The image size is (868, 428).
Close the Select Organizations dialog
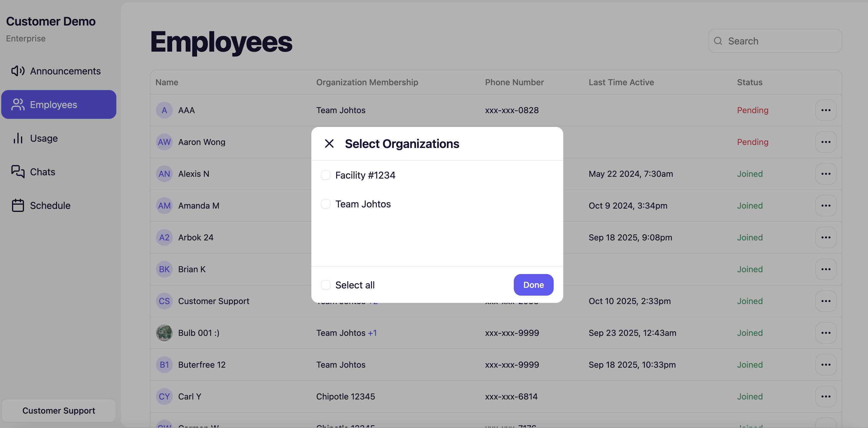coord(329,144)
